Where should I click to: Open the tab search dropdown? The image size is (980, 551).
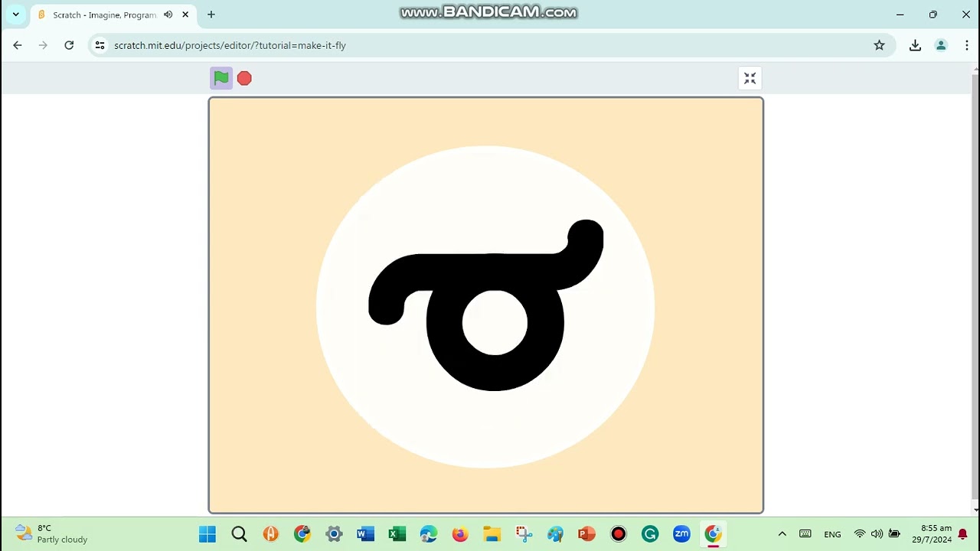(x=15, y=15)
